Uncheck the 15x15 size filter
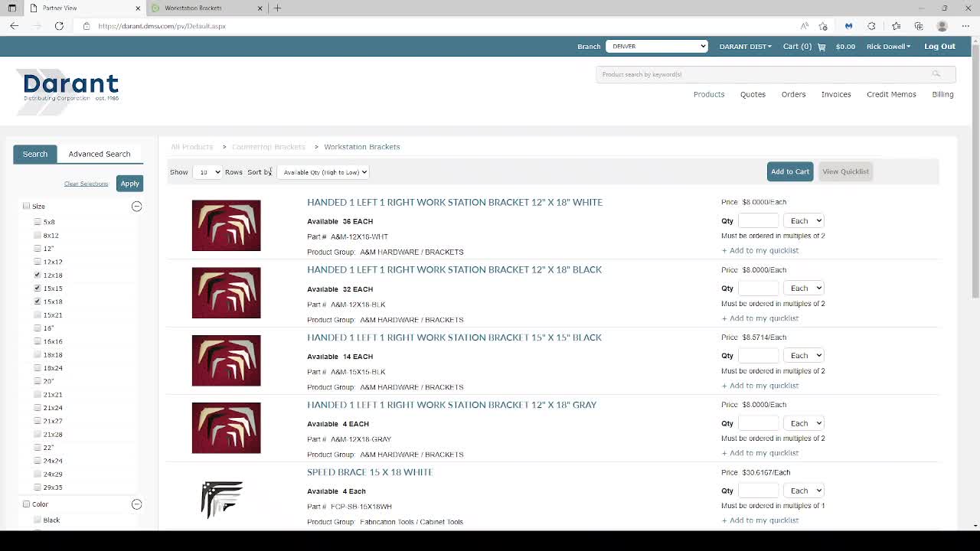The width and height of the screenshot is (980, 551). [38, 289]
